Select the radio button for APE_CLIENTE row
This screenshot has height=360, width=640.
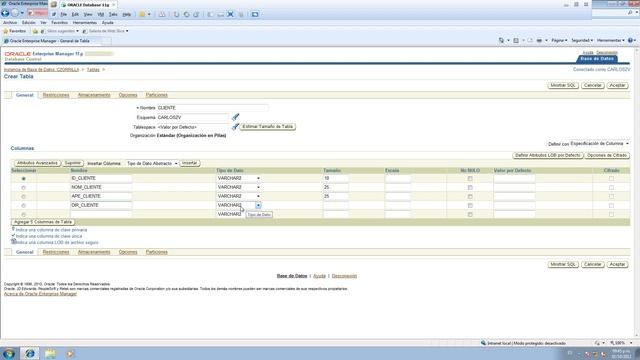(x=23, y=197)
